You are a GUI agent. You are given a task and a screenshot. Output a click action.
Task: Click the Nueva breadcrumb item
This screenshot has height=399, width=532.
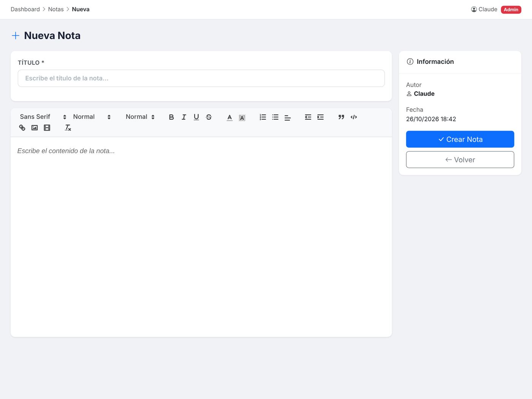tap(81, 9)
